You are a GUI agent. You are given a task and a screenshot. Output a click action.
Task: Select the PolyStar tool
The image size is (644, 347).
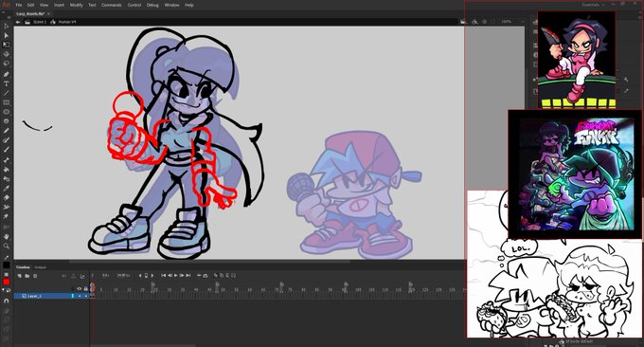click(x=7, y=120)
